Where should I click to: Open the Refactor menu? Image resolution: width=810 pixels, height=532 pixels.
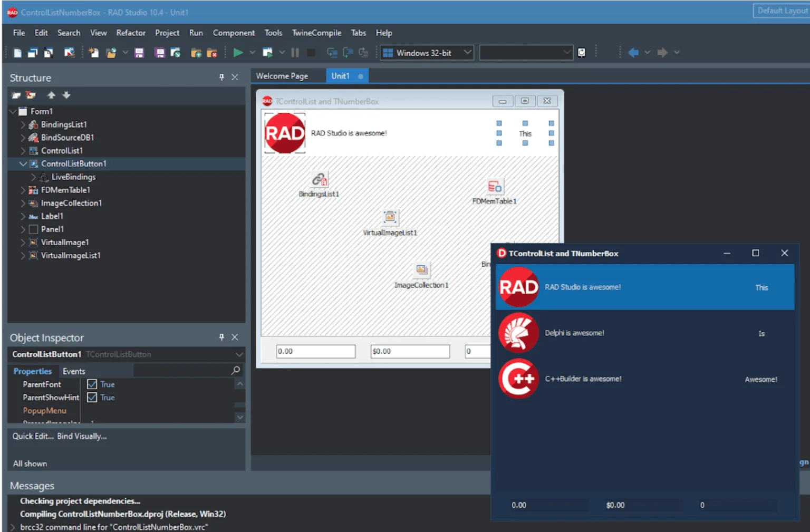coord(131,33)
